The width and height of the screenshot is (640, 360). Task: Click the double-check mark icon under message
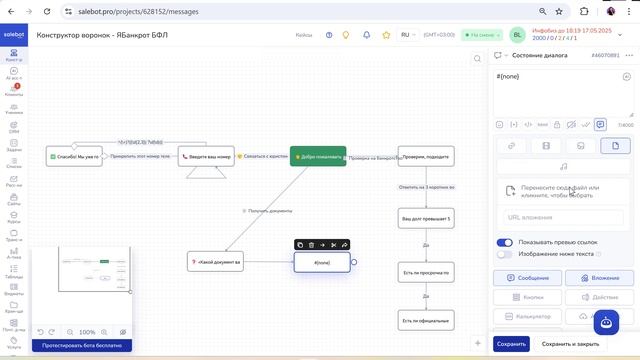(x=586, y=125)
